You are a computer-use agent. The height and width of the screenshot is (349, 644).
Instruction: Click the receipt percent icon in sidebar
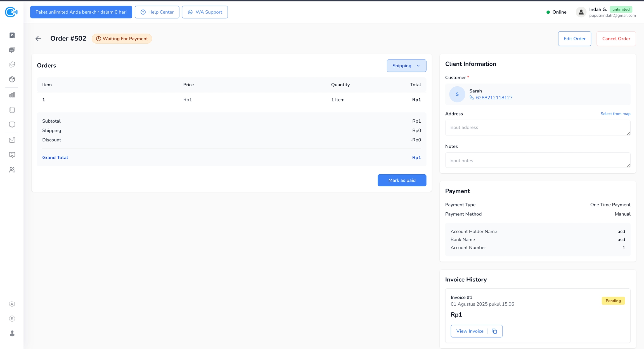(12, 35)
